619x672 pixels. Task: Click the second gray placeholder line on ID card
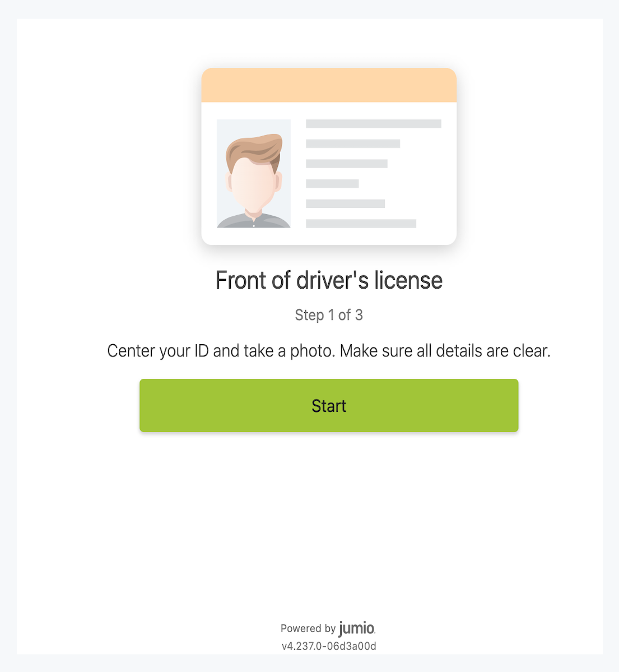352,144
